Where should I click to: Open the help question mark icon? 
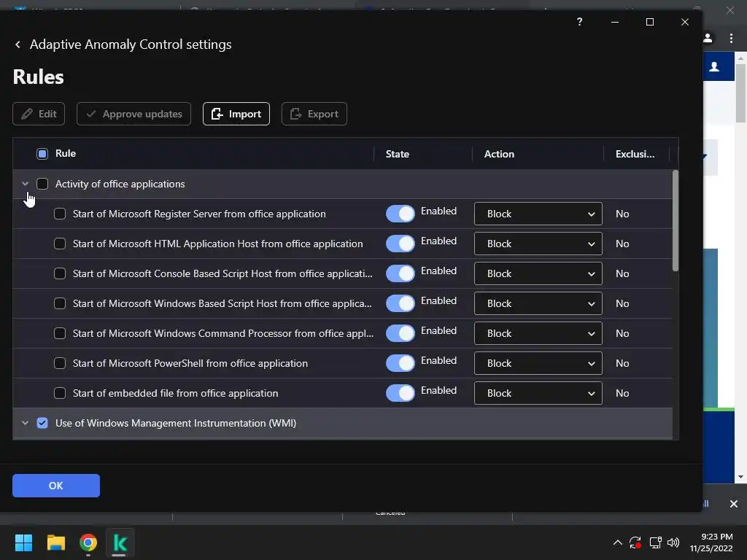pyautogui.click(x=579, y=22)
